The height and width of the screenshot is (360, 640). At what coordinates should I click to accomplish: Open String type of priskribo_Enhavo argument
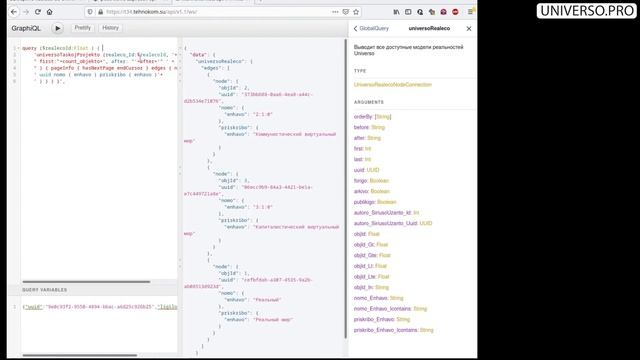click(x=403, y=319)
